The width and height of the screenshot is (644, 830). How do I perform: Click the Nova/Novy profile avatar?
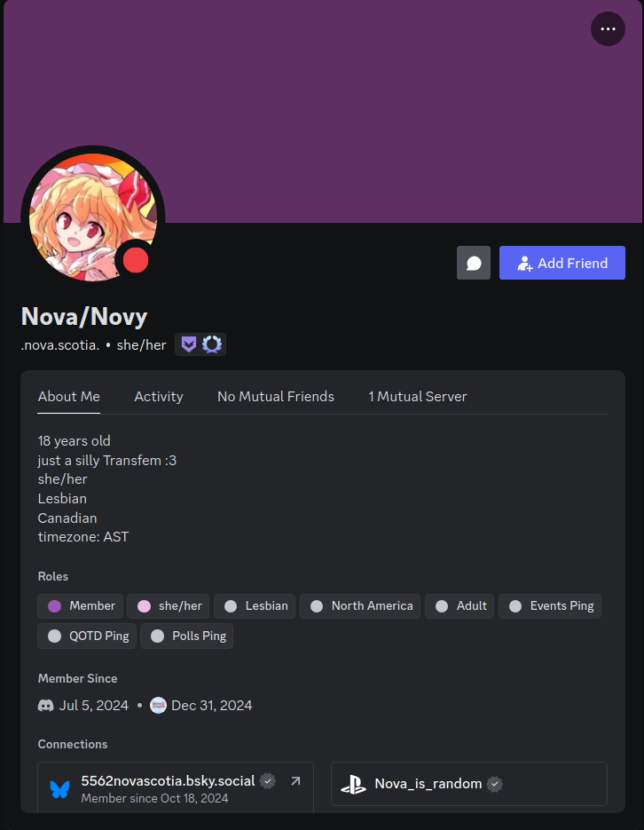pyautogui.click(x=93, y=217)
